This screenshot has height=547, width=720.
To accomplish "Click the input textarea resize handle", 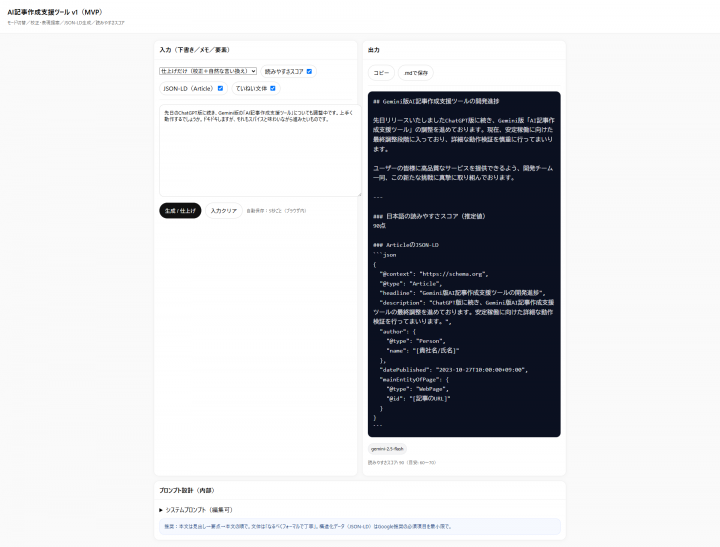I will [x=359, y=194].
